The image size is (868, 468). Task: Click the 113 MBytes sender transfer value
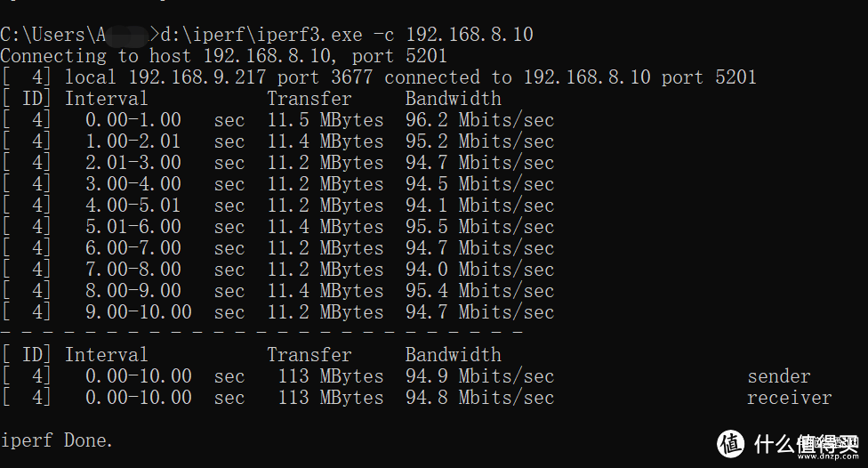[331, 376]
